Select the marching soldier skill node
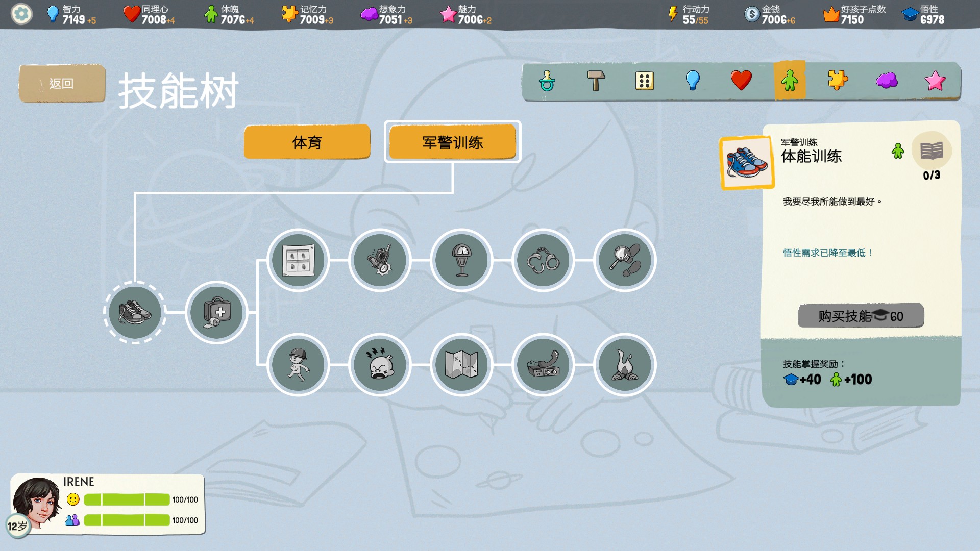 coord(298,365)
